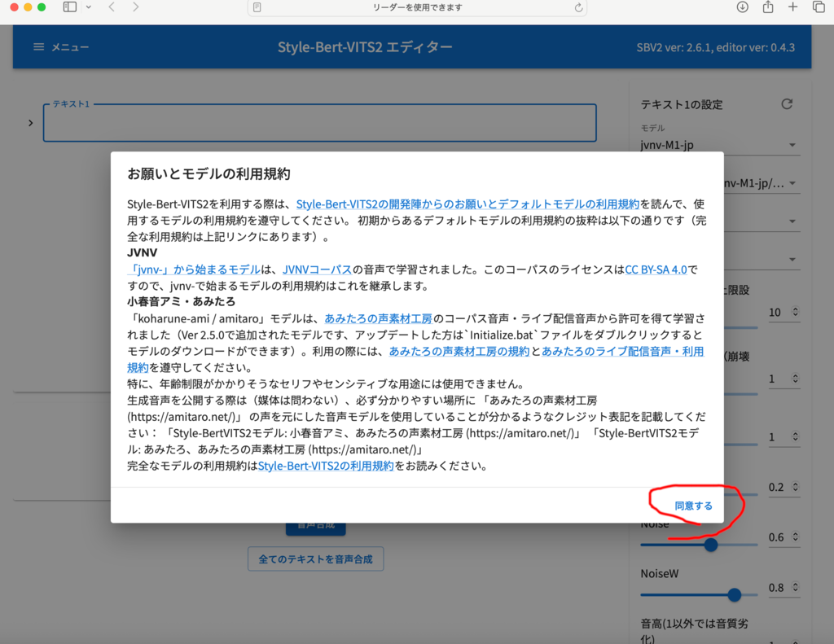The height and width of the screenshot is (644, 834).
Task: Click the 音高(1以外では音質劣化) label
Action: tap(694, 631)
